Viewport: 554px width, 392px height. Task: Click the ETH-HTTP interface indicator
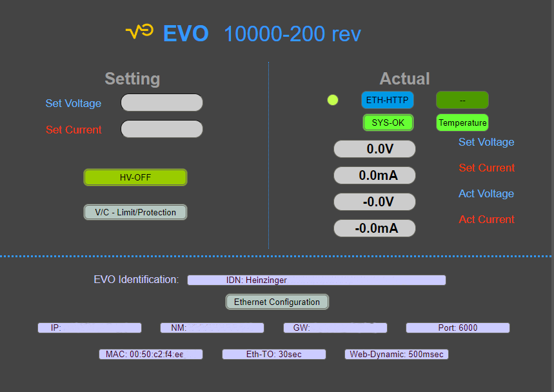click(388, 100)
